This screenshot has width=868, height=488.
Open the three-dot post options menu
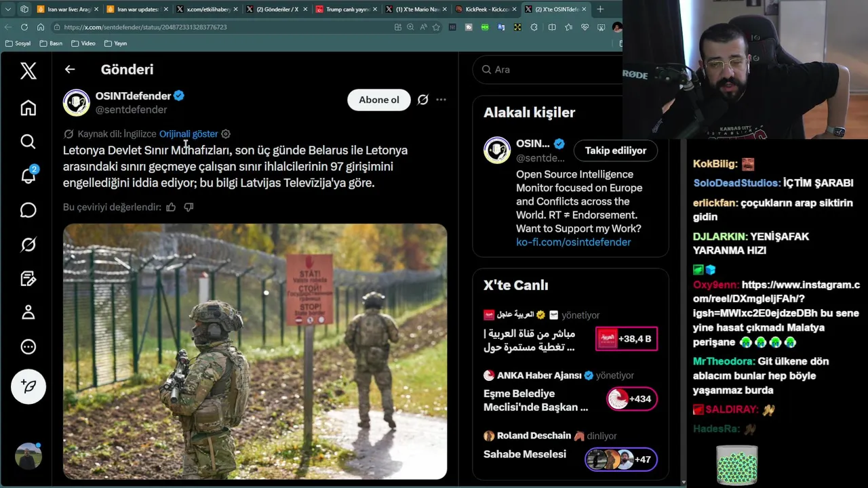(441, 100)
